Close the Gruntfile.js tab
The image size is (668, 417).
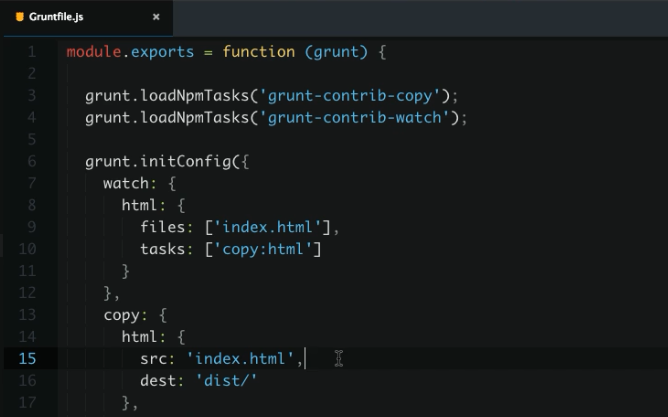click(156, 17)
